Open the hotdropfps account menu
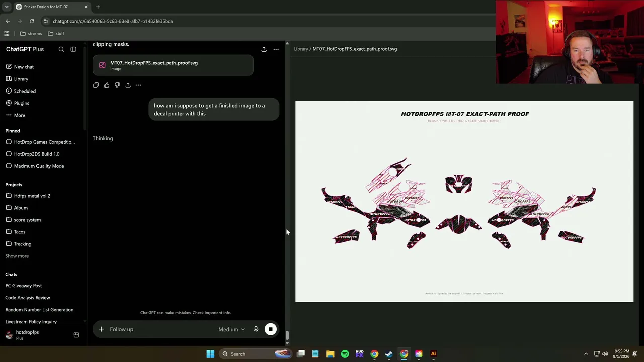Image resolution: width=644 pixels, height=362 pixels. click(27, 335)
